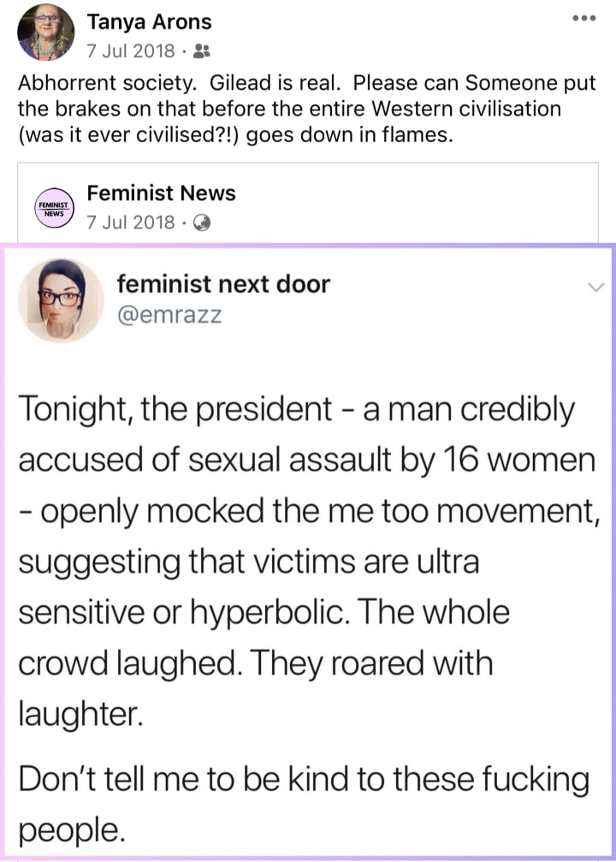The width and height of the screenshot is (616, 862).
Task: Click the globe public-audience icon
Action: coord(203,223)
